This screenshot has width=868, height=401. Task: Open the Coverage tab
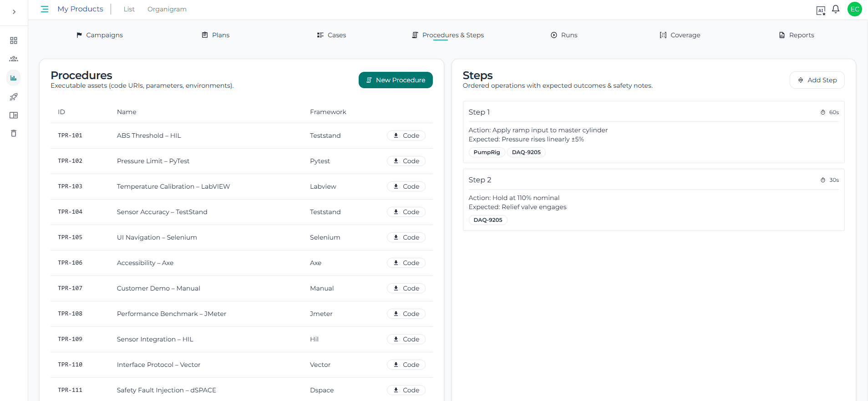coord(680,35)
